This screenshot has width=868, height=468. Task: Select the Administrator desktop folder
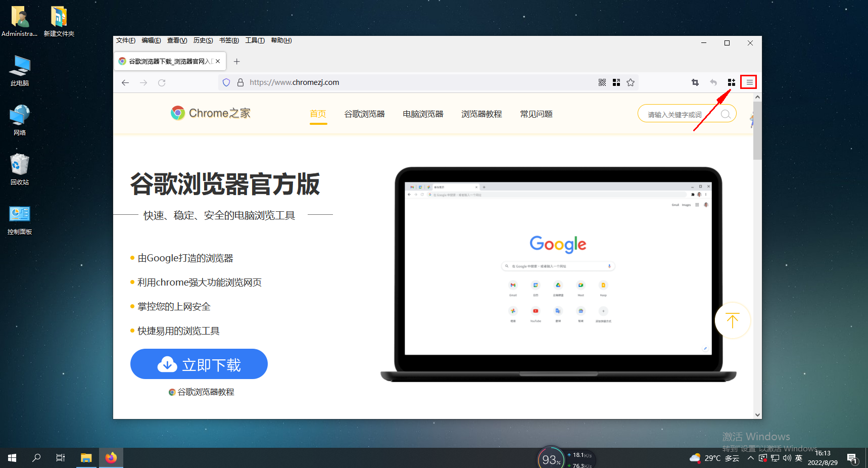(20, 21)
